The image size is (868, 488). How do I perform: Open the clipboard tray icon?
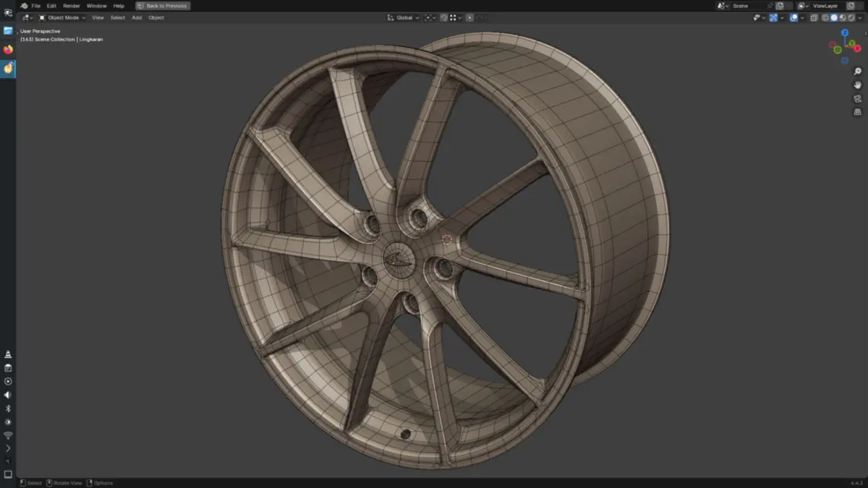click(8, 368)
